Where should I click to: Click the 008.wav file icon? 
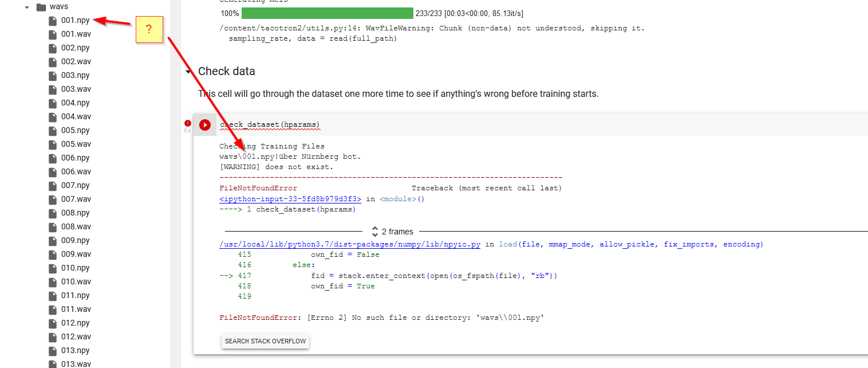click(x=52, y=226)
